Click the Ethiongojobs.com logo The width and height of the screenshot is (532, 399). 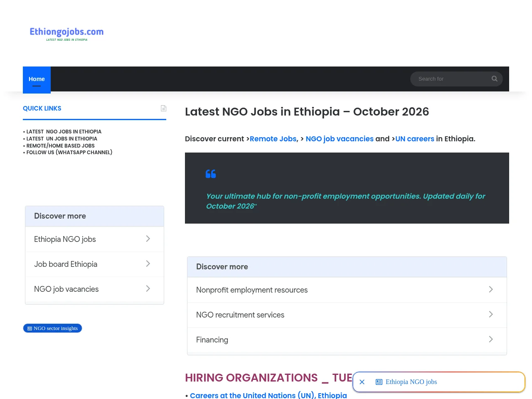click(66, 34)
